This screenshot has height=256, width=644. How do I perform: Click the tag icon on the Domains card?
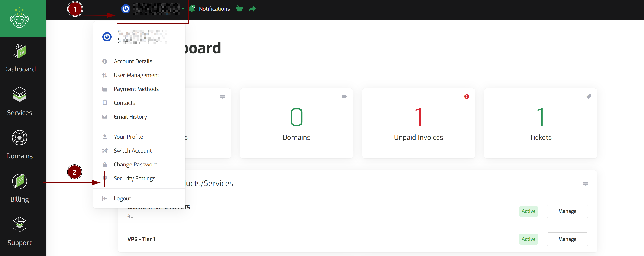344,96
